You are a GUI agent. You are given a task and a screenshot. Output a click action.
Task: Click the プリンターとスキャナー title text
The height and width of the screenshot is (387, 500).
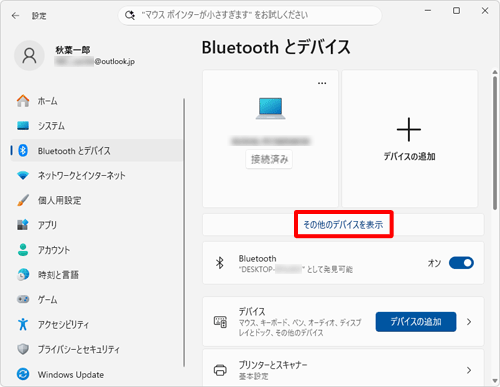point(273,365)
